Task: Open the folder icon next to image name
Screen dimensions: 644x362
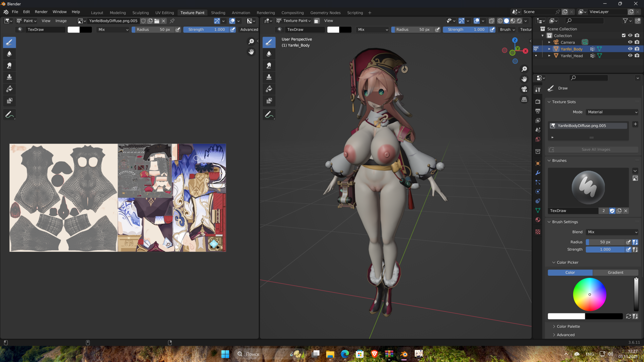Action: 157,21
